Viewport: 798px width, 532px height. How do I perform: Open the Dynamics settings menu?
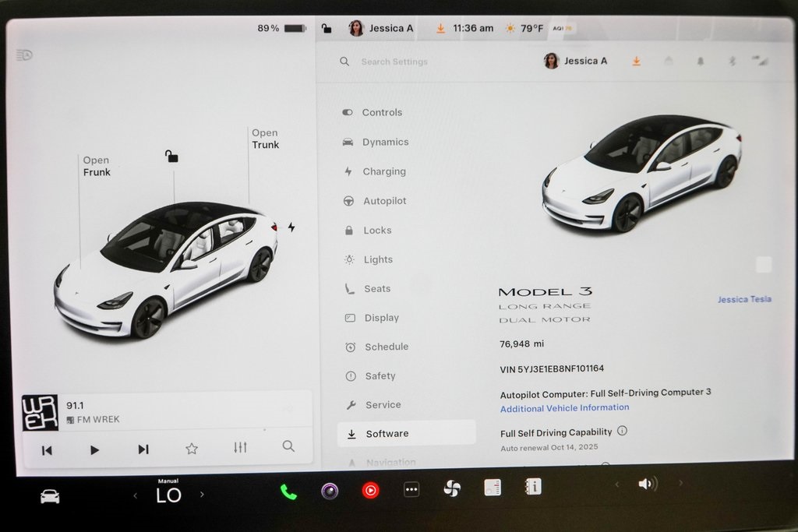pyautogui.click(x=376, y=142)
